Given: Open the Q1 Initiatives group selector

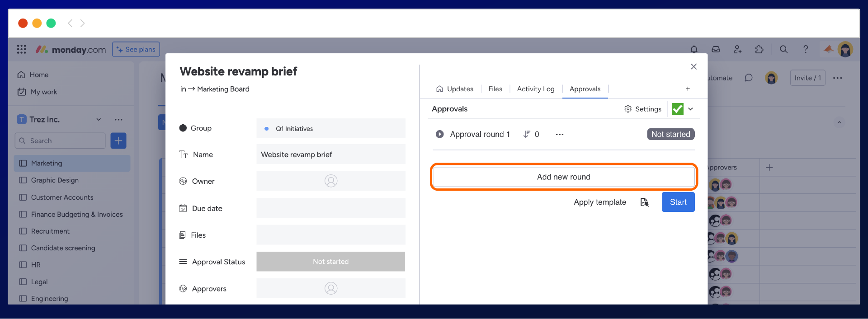Looking at the screenshot, I should click(x=331, y=128).
